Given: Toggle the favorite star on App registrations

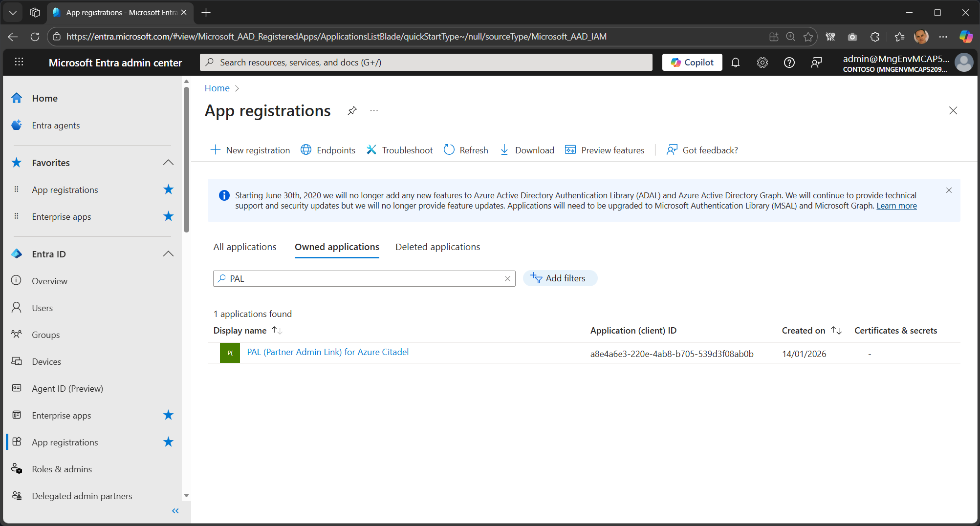Looking at the screenshot, I should [x=168, y=189].
